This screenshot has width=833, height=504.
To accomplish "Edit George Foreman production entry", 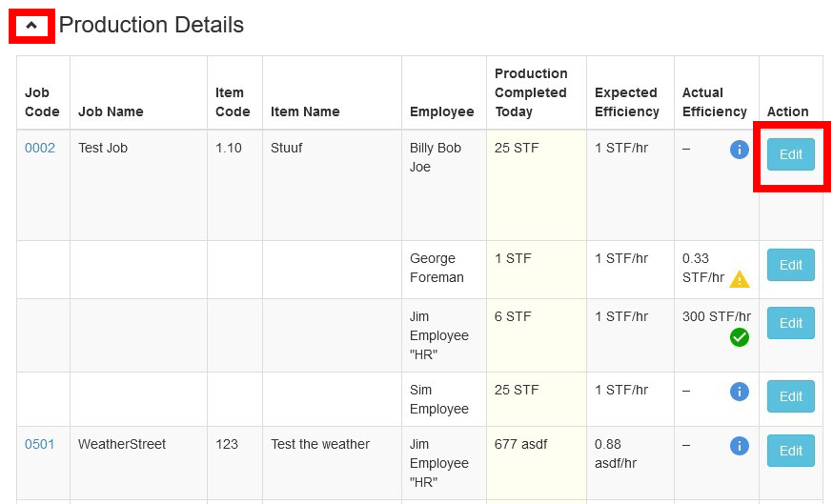I will tap(790, 265).
